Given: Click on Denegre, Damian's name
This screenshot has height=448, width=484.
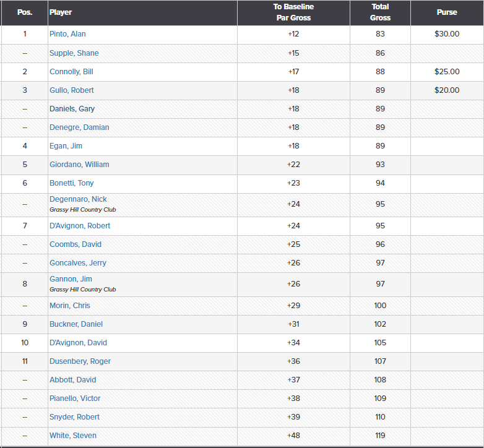Looking at the screenshot, I should point(79,127).
